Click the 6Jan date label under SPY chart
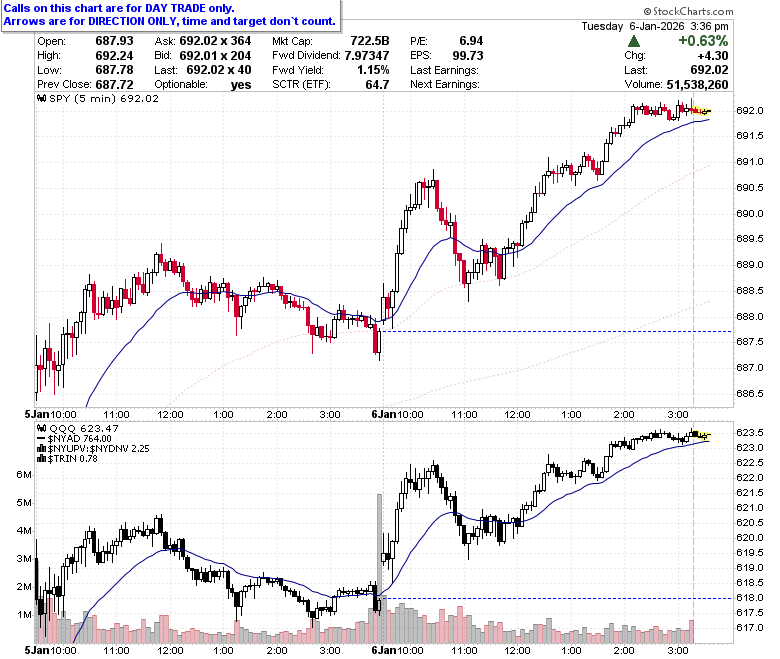 [x=385, y=414]
